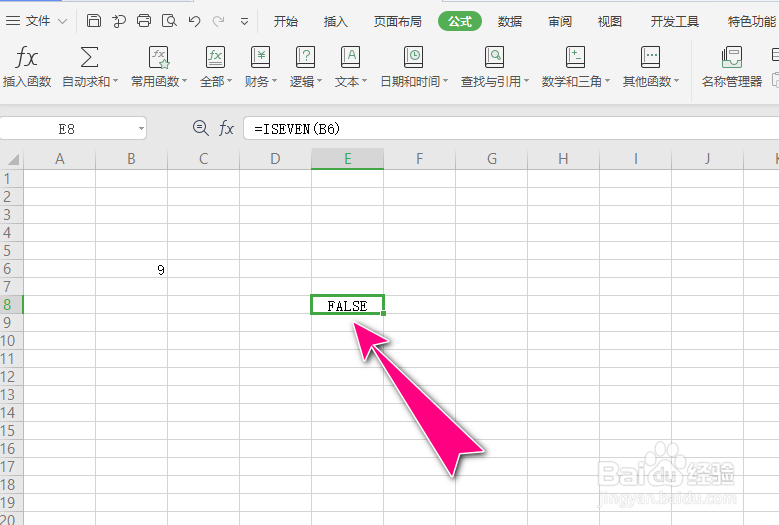Viewport: 779px width, 525px height.
Task: Select row 6 header
Action: click(11, 269)
